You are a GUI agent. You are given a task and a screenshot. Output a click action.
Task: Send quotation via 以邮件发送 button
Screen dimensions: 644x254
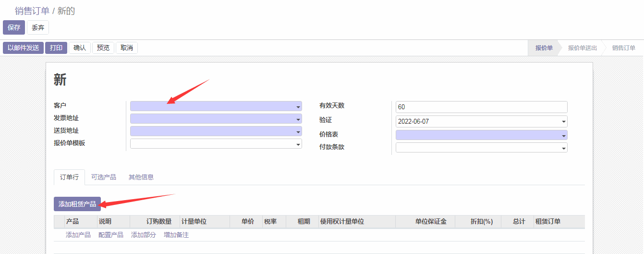point(24,48)
